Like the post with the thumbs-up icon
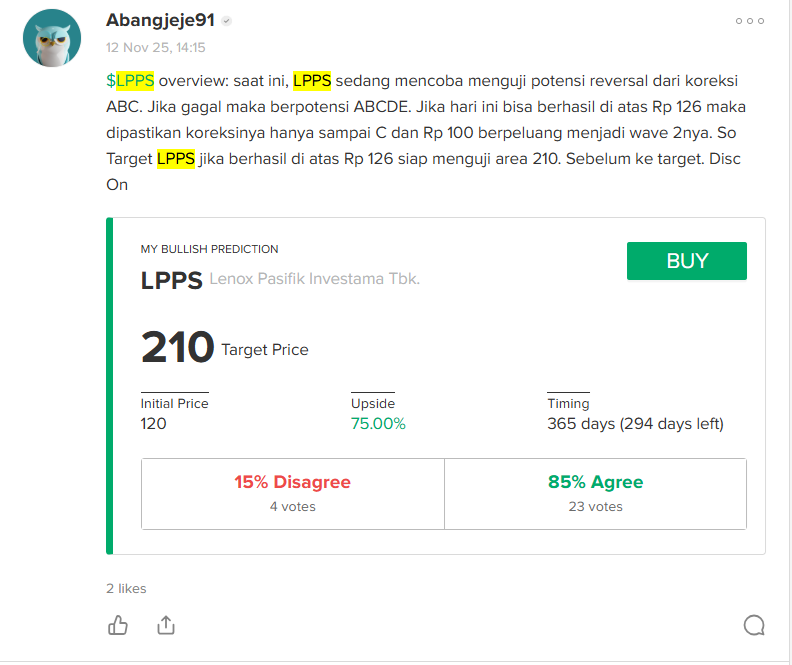792x665 pixels. pos(118,625)
